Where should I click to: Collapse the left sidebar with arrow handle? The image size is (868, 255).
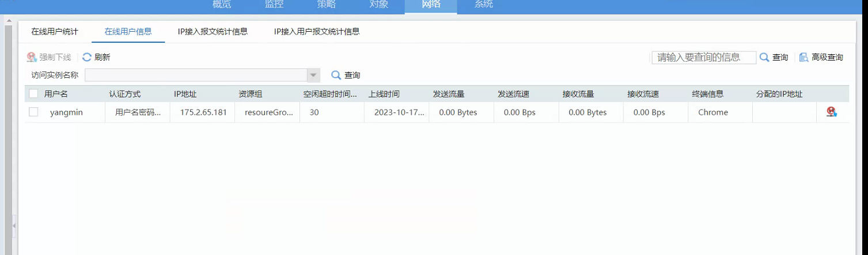(x=14, y=225)
